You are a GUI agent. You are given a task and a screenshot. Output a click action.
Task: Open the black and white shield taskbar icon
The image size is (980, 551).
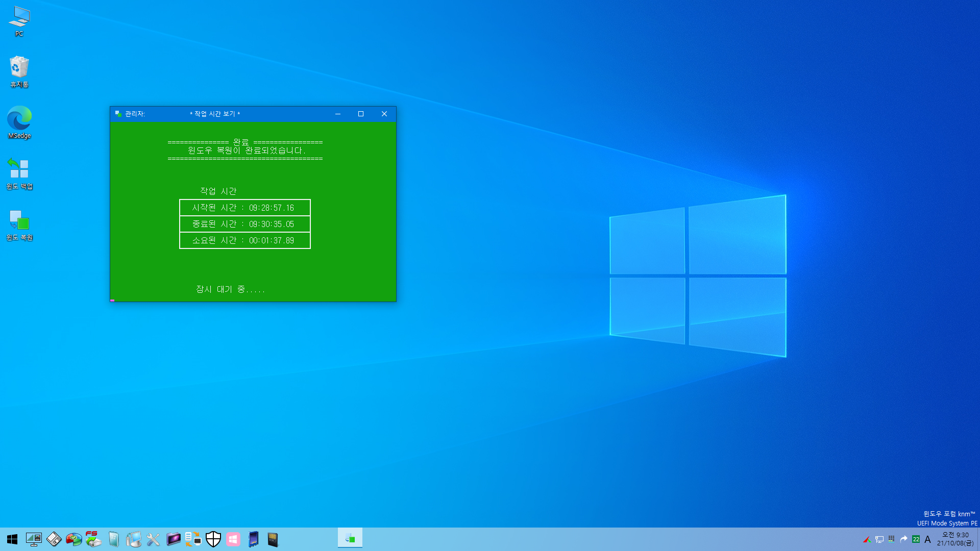pos(213,539)
